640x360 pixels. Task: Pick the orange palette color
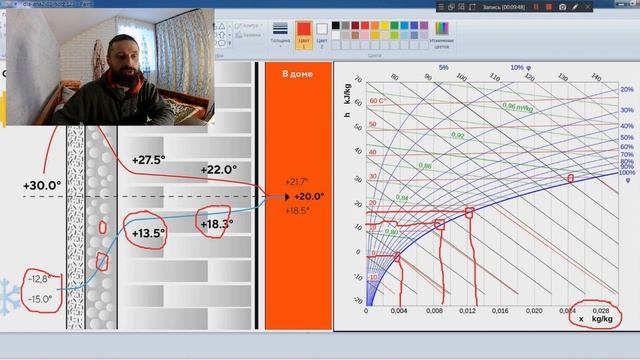tap(375, 25)
